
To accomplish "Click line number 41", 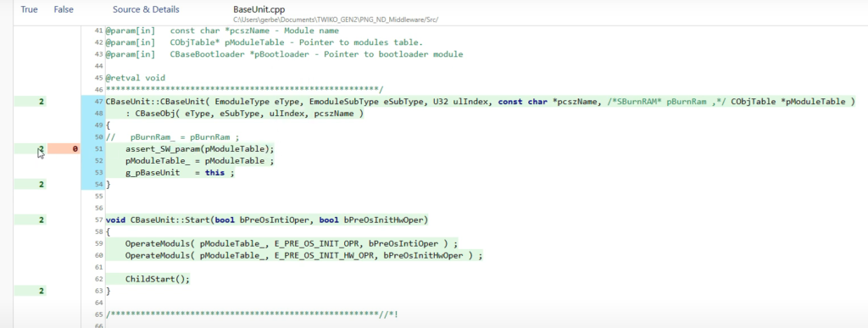I will click(x=99, y=31).
